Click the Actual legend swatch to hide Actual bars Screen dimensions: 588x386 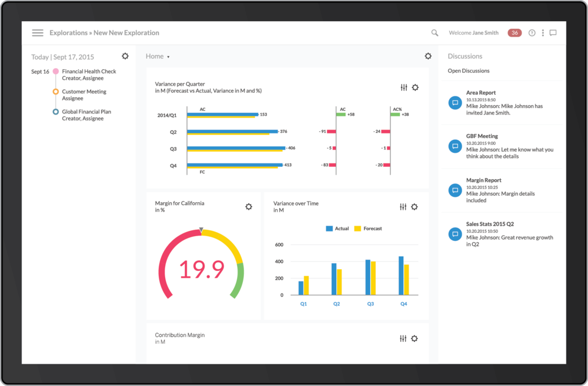tap(330, 228)
